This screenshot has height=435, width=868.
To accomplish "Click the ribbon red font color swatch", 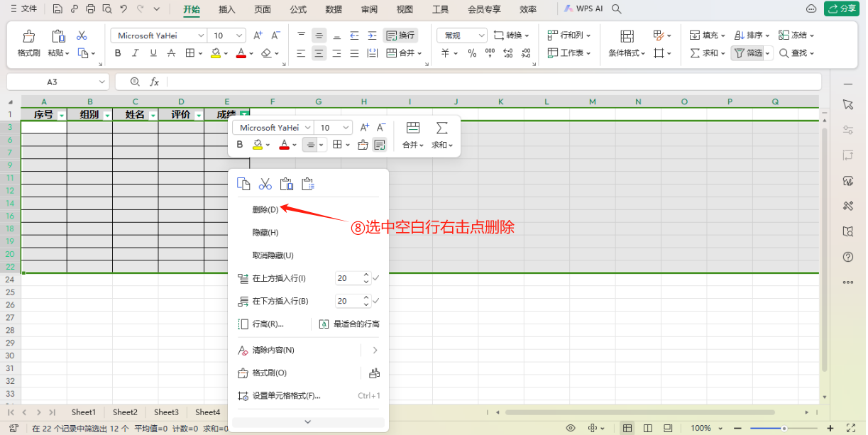I will coord(241,53).
